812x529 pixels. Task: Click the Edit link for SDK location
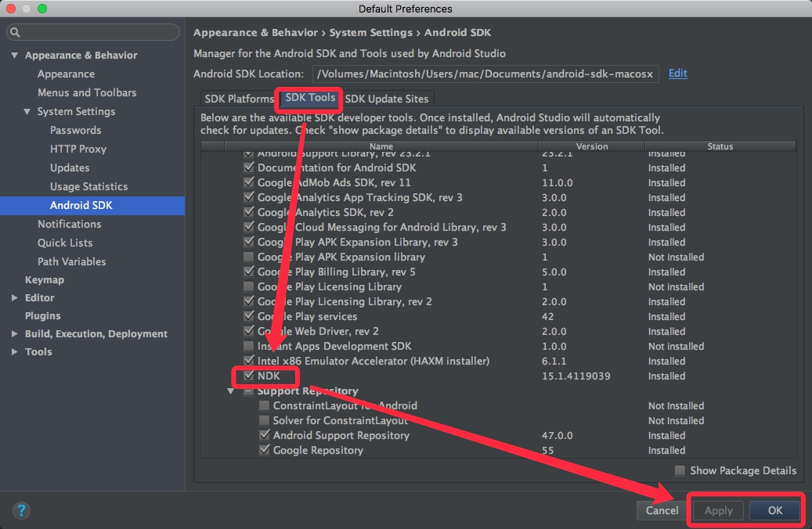677,73
